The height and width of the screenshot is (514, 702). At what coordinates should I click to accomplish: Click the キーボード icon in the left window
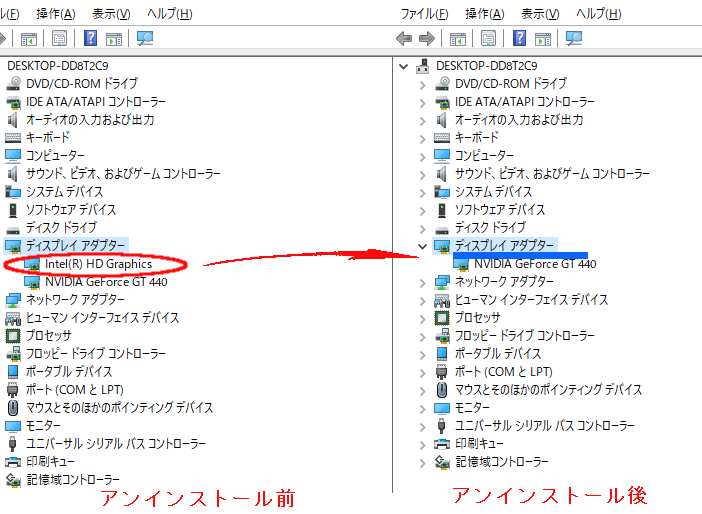13,137
